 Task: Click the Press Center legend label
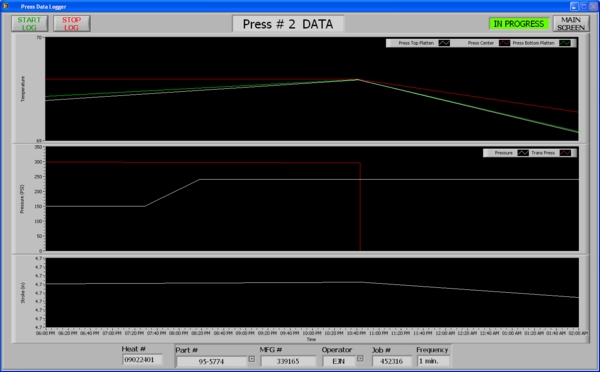[x=481, y=43]
